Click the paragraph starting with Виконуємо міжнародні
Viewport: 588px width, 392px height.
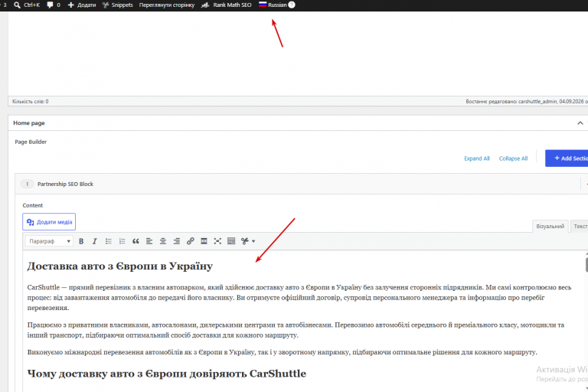(282, 352)
